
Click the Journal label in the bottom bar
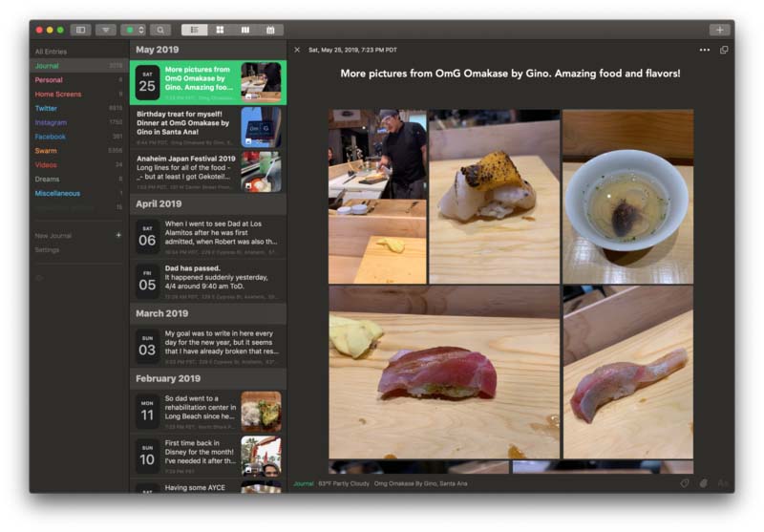(304, 484)
